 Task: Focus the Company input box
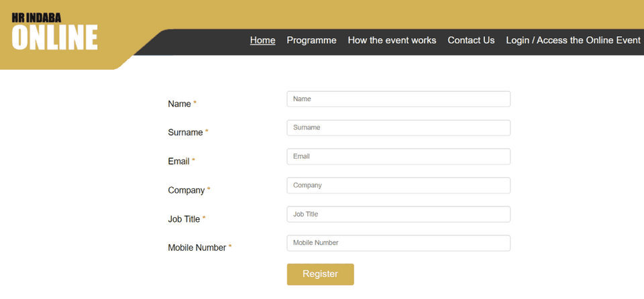(x=398, y=185)
